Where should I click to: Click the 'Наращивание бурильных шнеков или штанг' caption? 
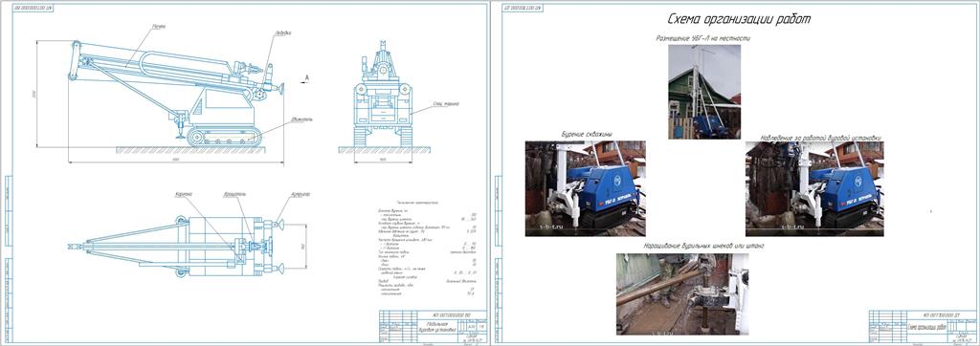click(x=704, y=246)
